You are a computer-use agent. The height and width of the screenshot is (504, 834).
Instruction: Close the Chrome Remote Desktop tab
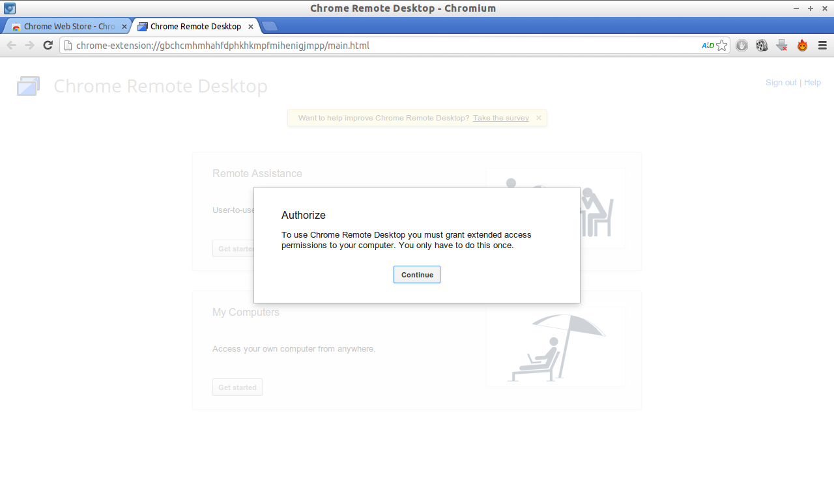[x=250, y=27]
